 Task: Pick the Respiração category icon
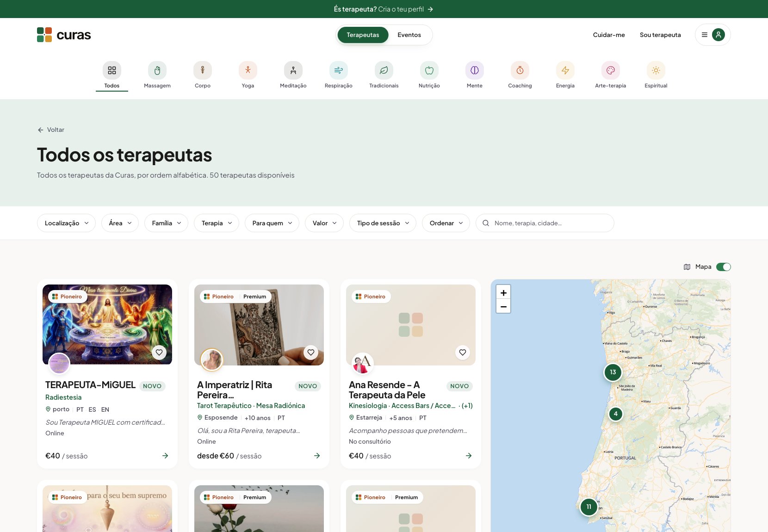pyautogui.click(x=339, y=70)
